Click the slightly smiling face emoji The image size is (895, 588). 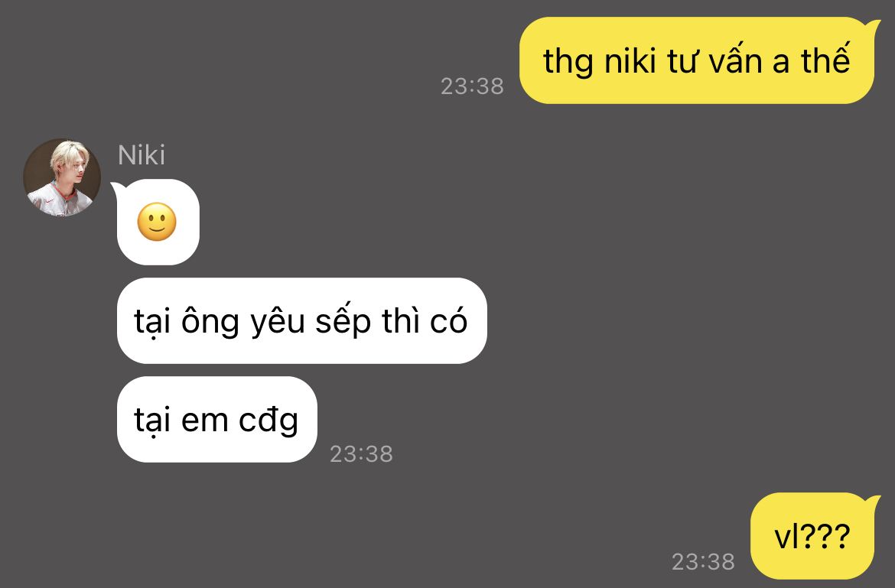[157, 222]
